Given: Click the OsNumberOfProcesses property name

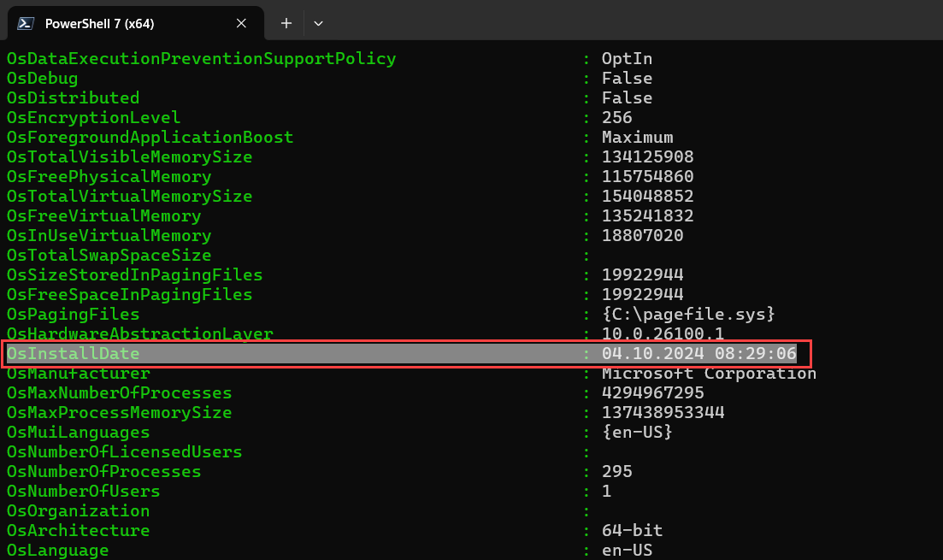Looking at the screenshot, I should pos(104,472).
